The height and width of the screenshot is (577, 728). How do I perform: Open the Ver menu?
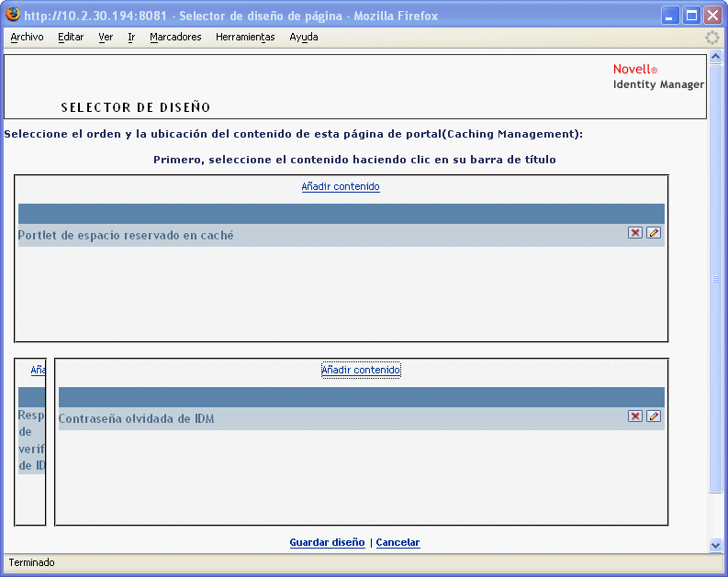[106, 37]
